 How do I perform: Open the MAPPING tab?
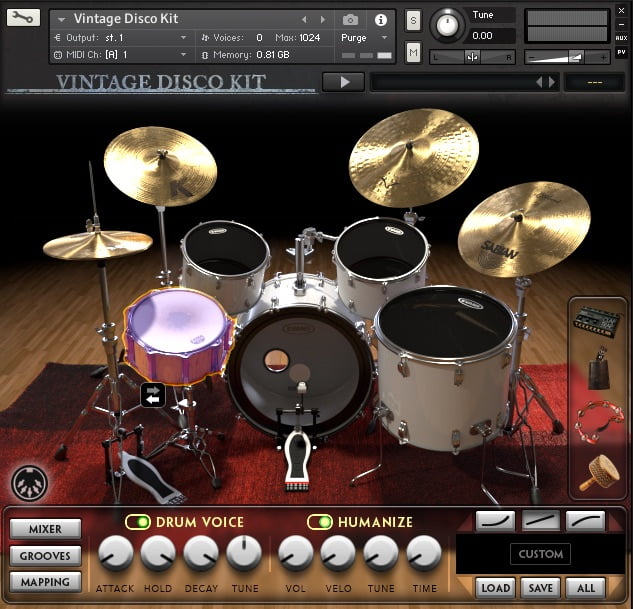45,582
